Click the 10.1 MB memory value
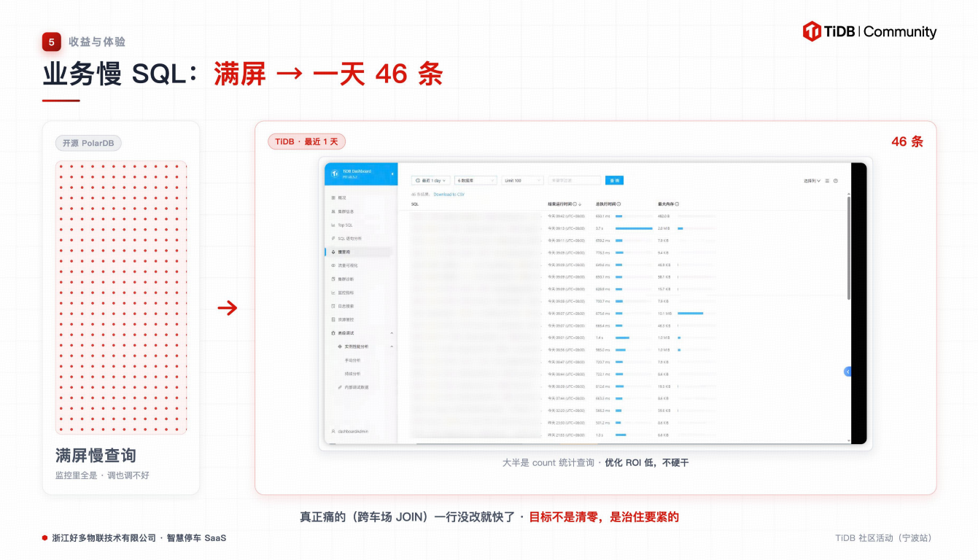Image resolution: width=978 pixels, height=560 pixels. coord(664,314)
